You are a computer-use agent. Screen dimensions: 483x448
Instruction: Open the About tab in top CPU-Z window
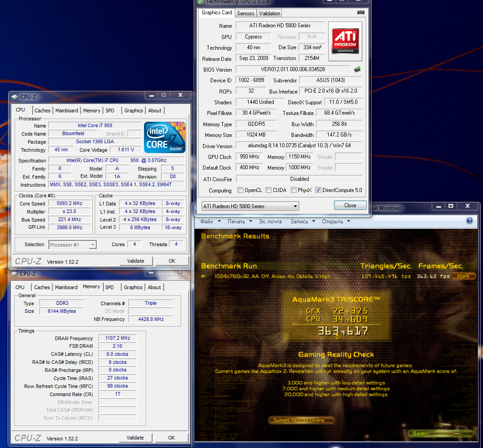pyautogui.click(x=155, y=111)
